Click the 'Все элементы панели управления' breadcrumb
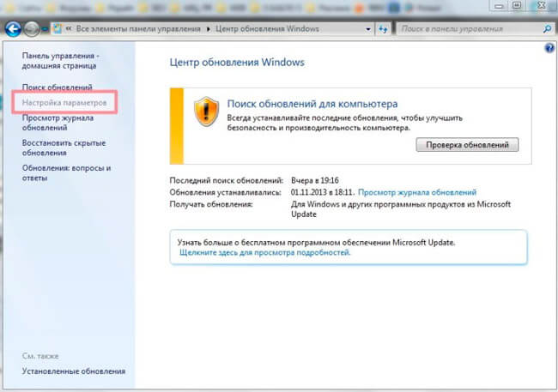This screenshot has height=392, width=558. pos(138,29)
